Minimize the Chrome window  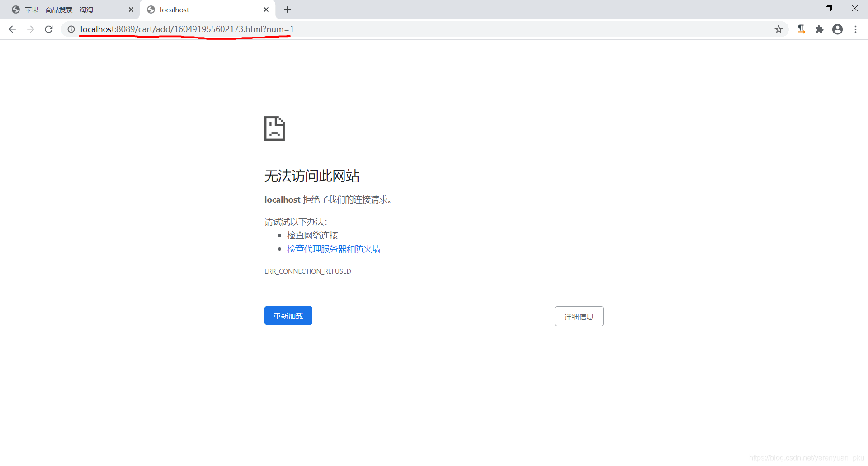pos(803,9)
